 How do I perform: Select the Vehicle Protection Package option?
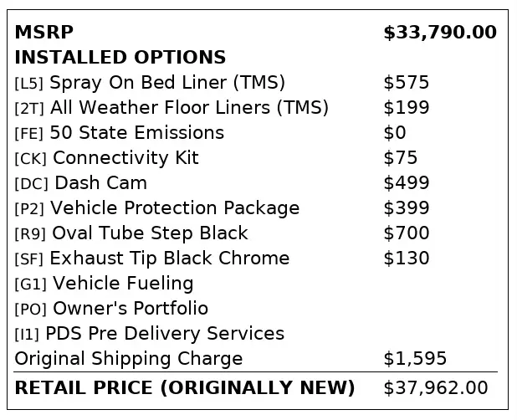point(157,208)
